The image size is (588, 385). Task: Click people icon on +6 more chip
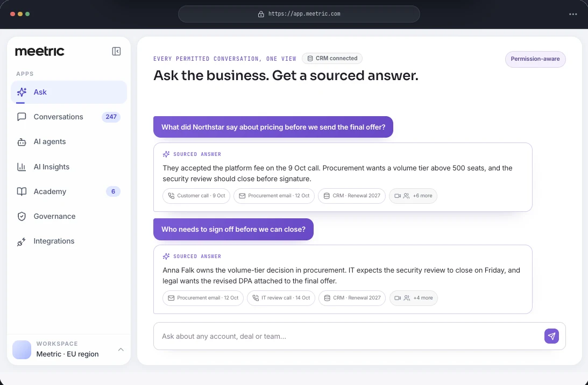406,196
